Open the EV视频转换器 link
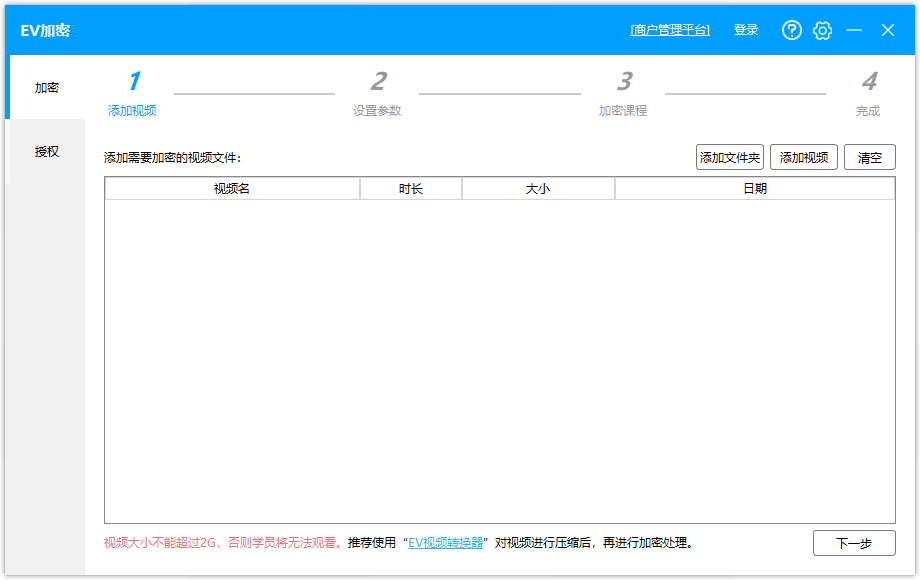920x580 pixels. (x=448, y=543)
